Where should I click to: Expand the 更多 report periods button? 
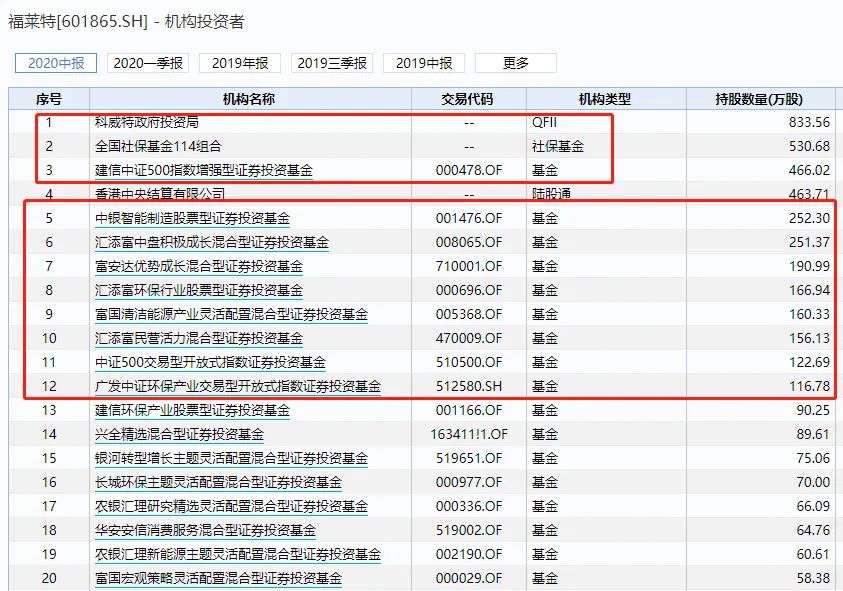click(x=516, y=63)
